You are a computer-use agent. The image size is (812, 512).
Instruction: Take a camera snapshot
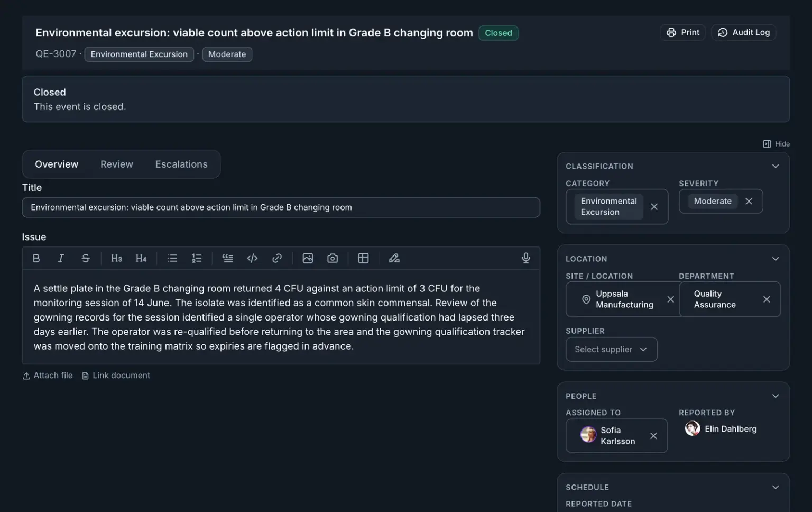tap(333, 258)
